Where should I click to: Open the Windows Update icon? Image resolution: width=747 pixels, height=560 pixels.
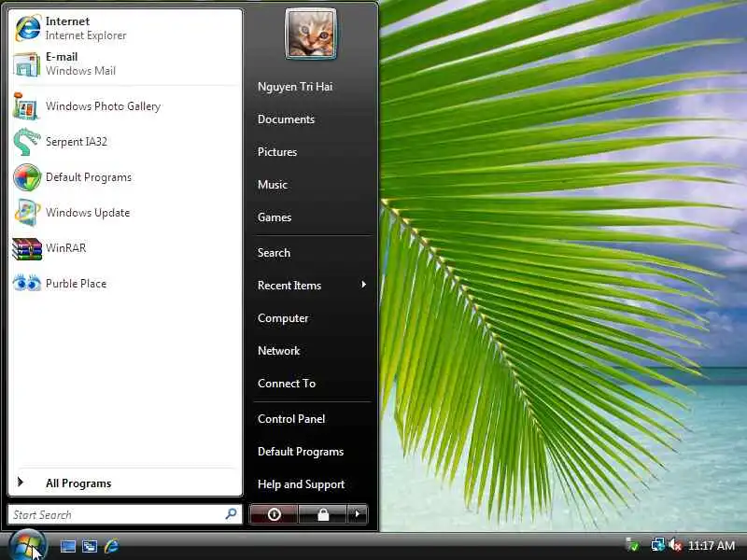(x=27, y=213)
